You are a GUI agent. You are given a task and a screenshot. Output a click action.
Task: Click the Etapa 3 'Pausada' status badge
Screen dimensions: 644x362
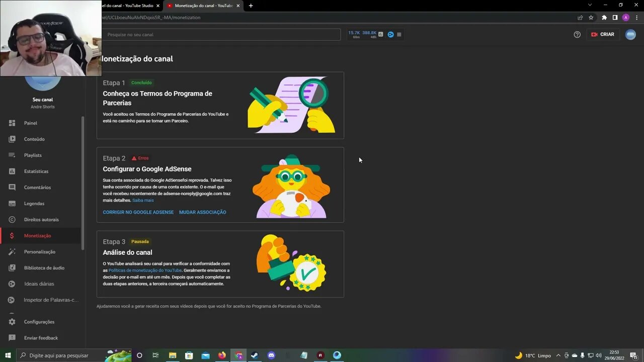140,241
